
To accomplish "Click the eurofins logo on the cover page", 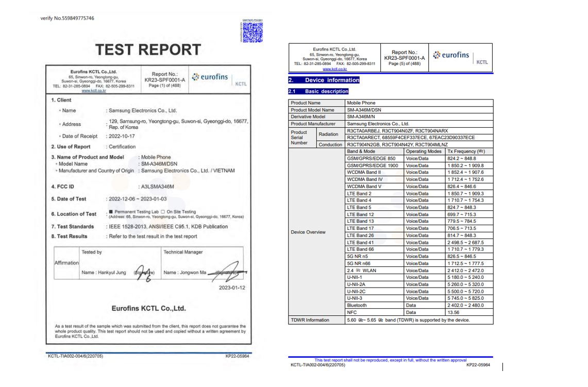I will coord(210,77).
